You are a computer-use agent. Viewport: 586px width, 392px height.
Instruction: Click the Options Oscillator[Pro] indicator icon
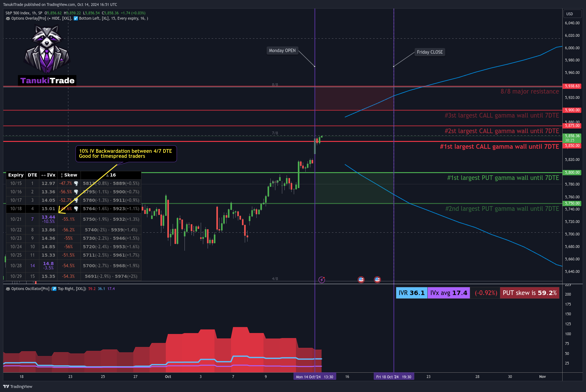coord(8,289)
